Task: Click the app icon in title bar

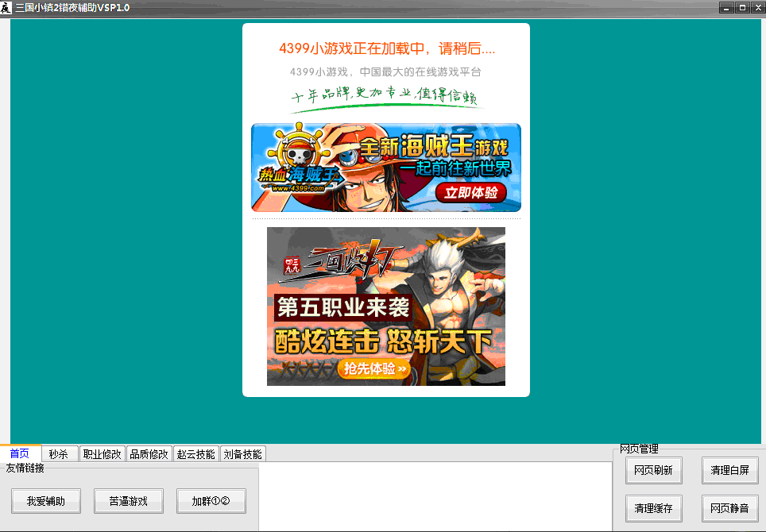Action: click(6, 8)
